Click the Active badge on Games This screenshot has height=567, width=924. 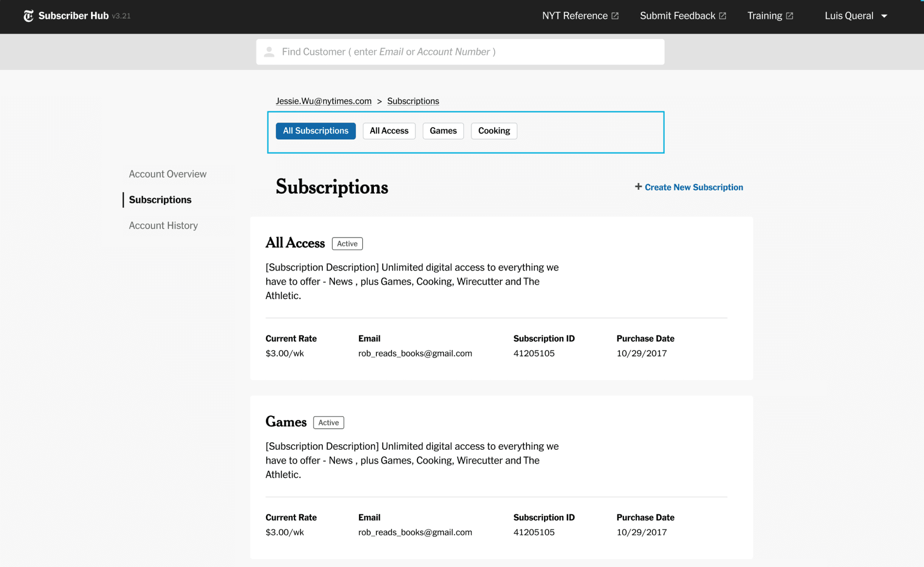coord(329,423)
